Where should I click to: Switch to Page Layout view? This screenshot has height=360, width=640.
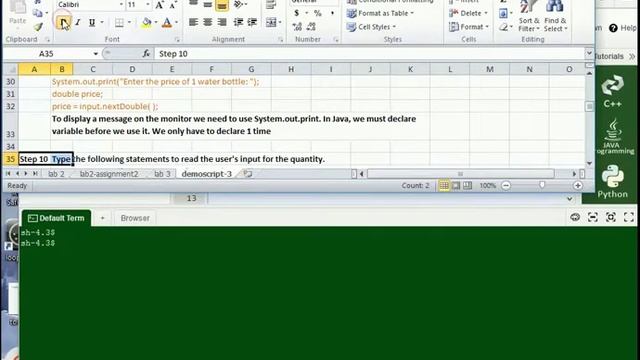[x=456, y=186]
